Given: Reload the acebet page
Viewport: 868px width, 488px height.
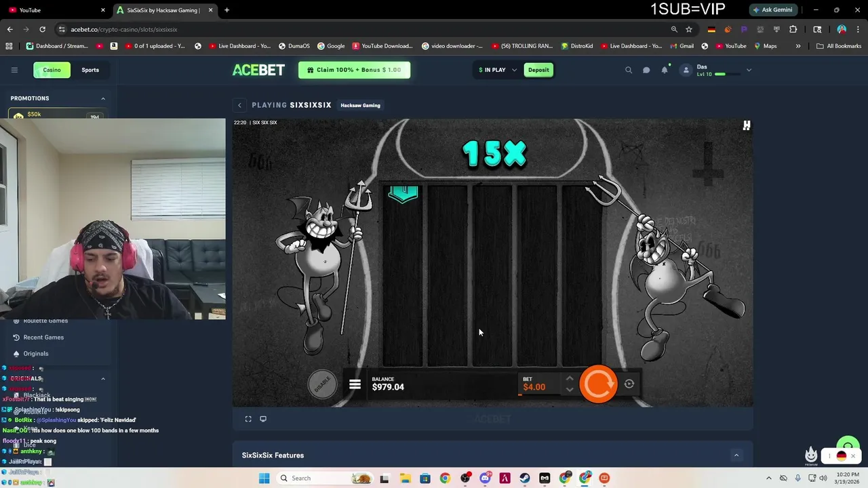Looking at the screenshot, I should pos(42,29).
